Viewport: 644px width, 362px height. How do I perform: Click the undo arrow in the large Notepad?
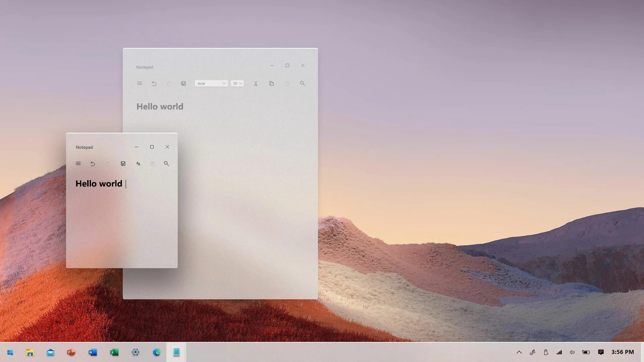[x=154, y=83]
